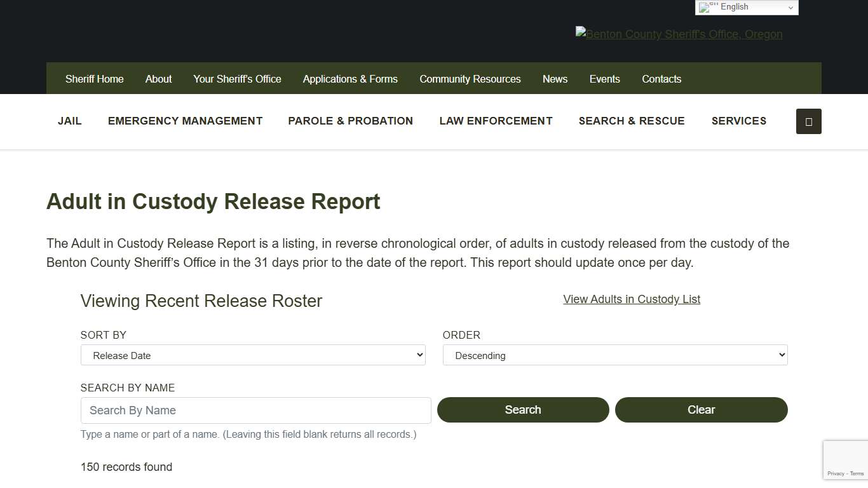
Task: Click the Clear button
Action: [x=701, y=410]
